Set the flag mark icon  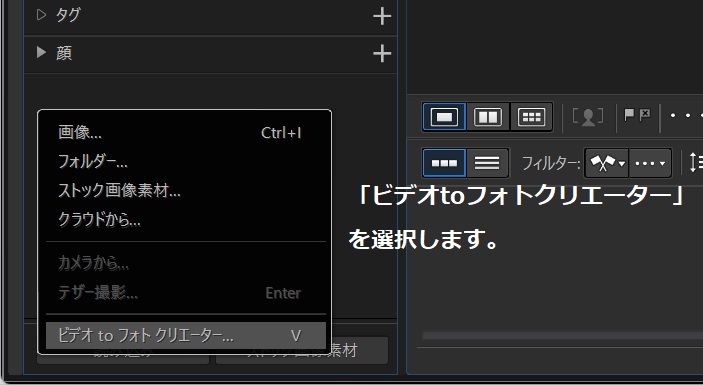(x=629, y=115)
